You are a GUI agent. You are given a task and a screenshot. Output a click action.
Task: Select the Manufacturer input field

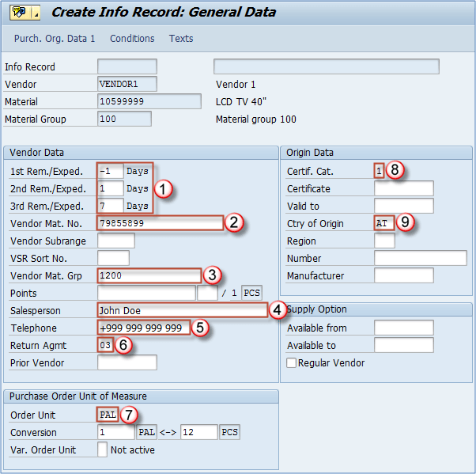403,275
